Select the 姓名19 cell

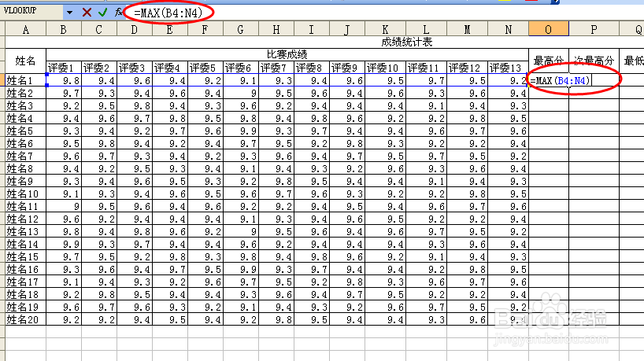[25, 307]
